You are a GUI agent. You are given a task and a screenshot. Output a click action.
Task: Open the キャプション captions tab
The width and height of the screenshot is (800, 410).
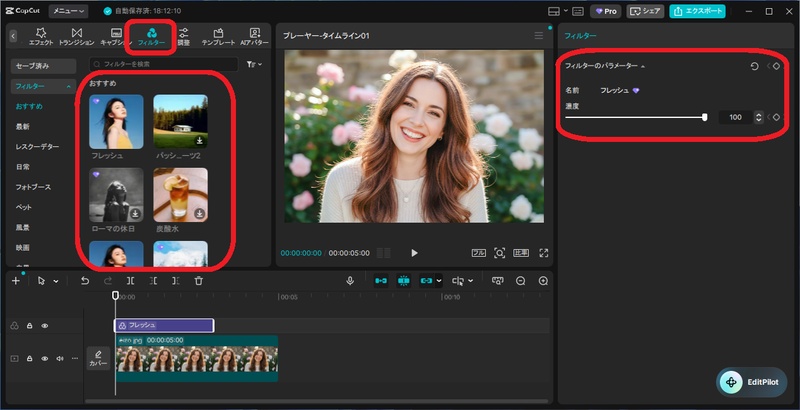(x=116, y=37)
